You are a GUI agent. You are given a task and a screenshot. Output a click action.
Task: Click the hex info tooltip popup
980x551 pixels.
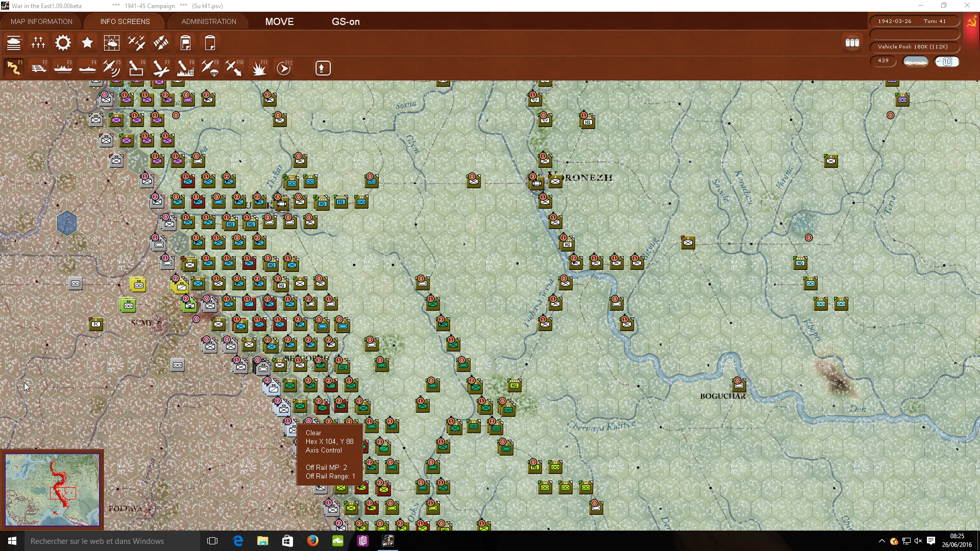click(330, 454)
